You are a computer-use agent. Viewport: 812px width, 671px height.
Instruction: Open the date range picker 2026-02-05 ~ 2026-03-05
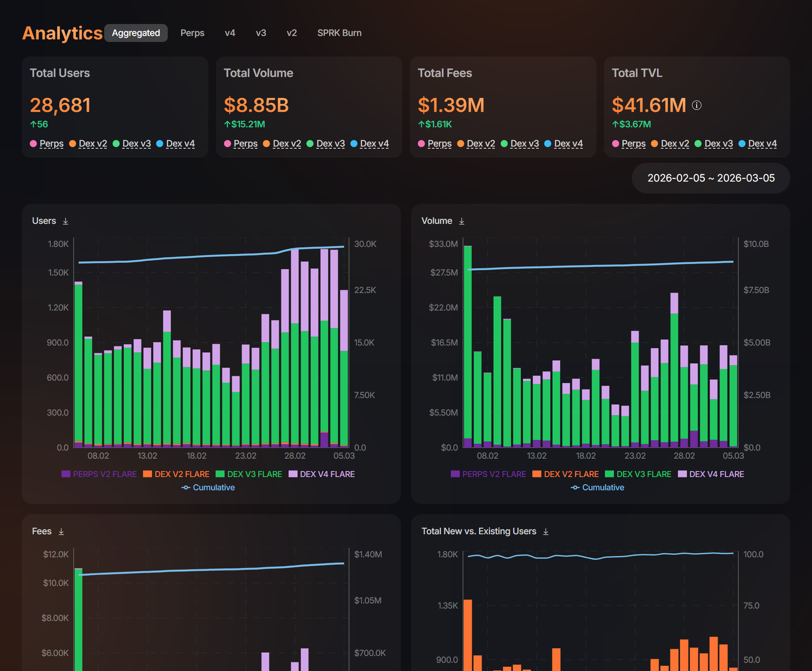(x=710, y=178)
